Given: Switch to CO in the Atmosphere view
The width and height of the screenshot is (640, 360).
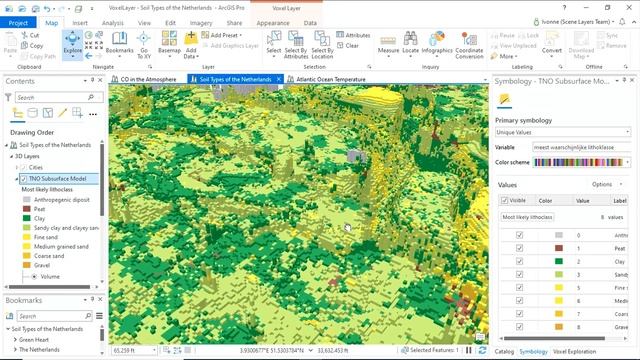Looking at the screenshot, I should 148,79.
